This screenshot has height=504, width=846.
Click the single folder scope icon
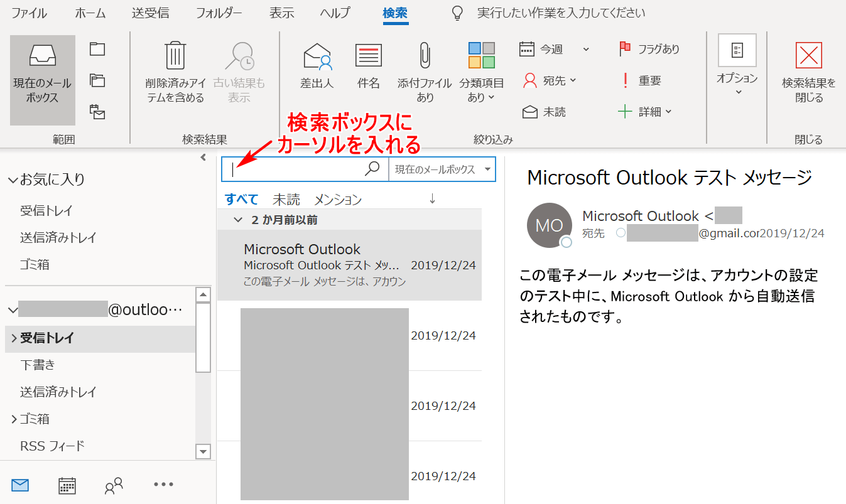pos(97,49)
